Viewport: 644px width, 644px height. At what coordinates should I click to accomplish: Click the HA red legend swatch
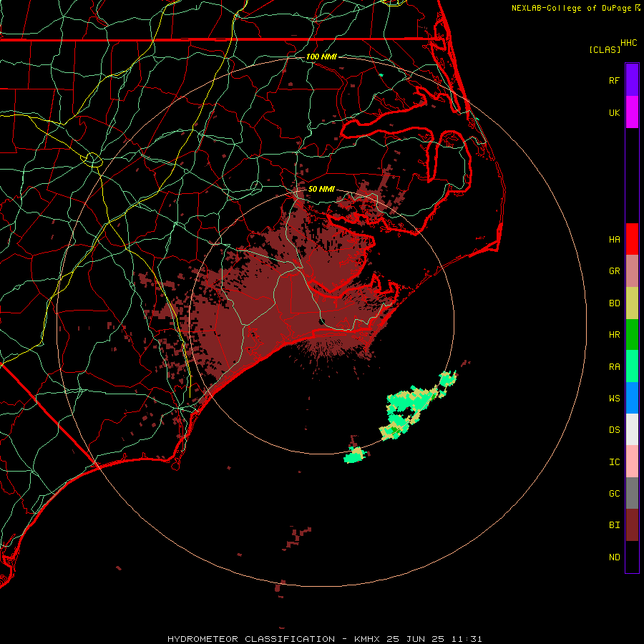click(x=632, y=239)
